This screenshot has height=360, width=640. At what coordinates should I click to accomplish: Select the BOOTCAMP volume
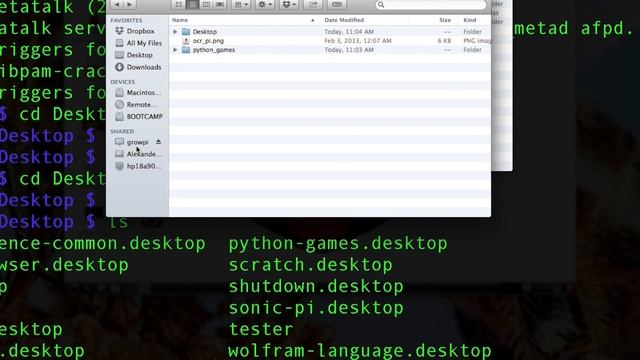[x=144, y=116]
